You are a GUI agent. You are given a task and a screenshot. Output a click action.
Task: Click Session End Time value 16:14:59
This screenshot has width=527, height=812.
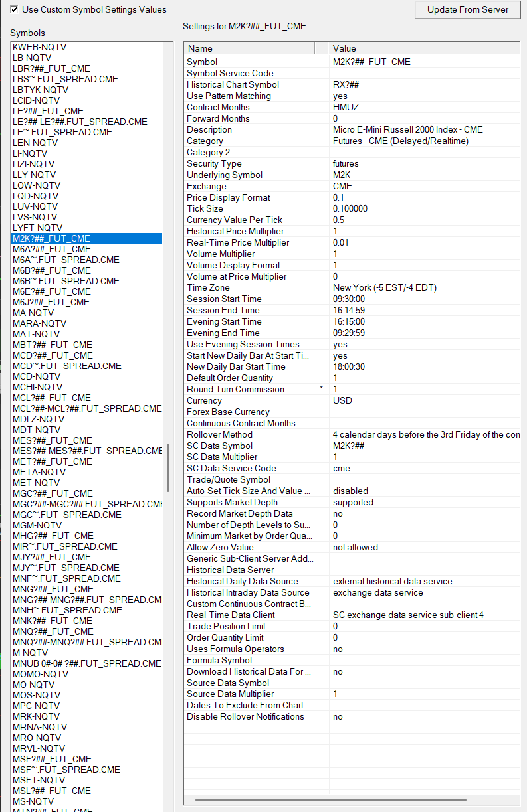349,310
